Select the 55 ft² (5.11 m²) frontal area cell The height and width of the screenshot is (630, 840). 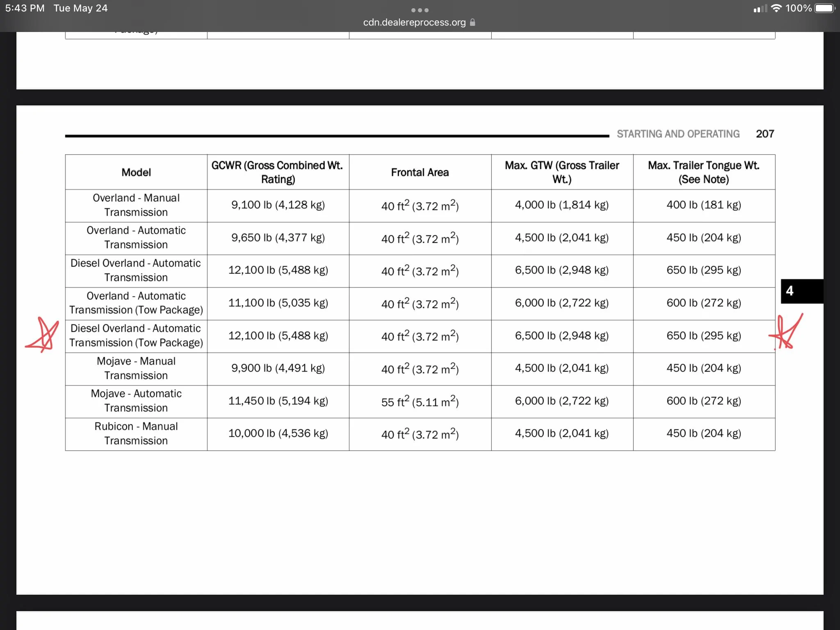420,401
